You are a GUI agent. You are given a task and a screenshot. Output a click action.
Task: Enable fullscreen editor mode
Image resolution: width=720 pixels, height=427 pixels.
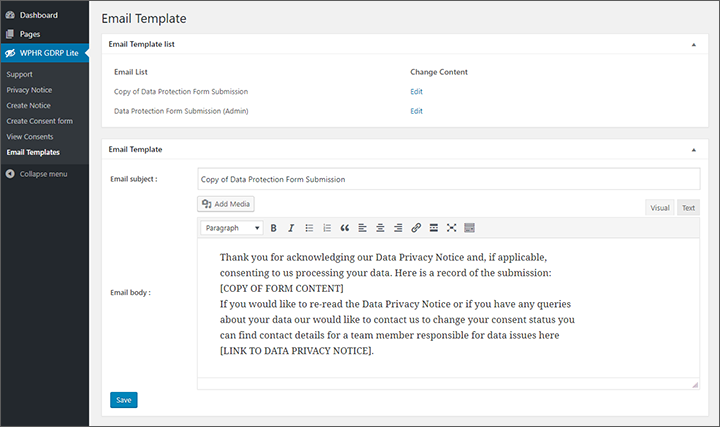(x=451, y=228)
